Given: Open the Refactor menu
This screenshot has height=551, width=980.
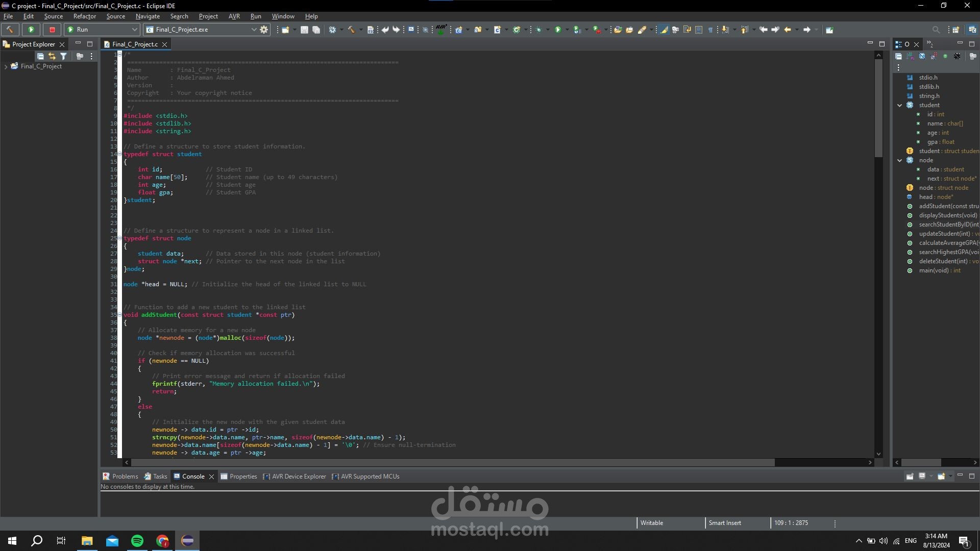Looking at the screenshot, I should [x=84, y=16].
